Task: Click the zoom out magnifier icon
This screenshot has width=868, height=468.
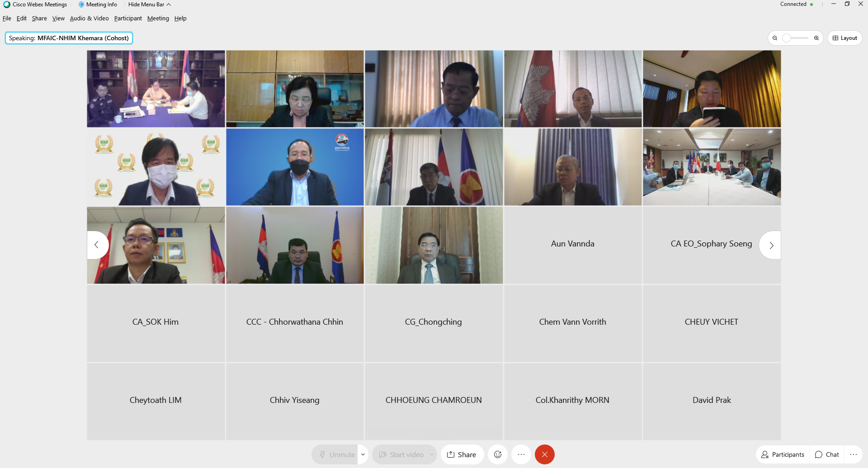Action: point(775,38)
